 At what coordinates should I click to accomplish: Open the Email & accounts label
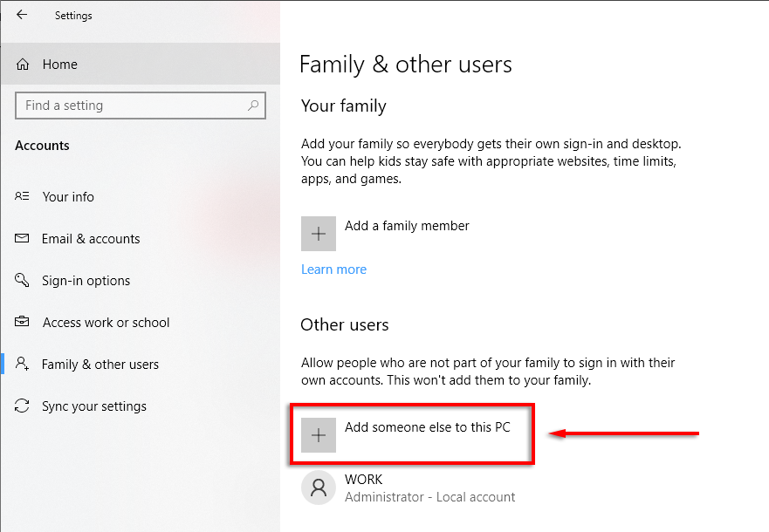91,239
